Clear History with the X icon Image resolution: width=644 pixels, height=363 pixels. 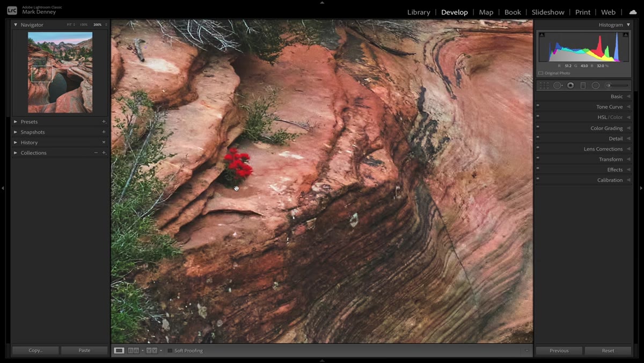tap(104, 142)
